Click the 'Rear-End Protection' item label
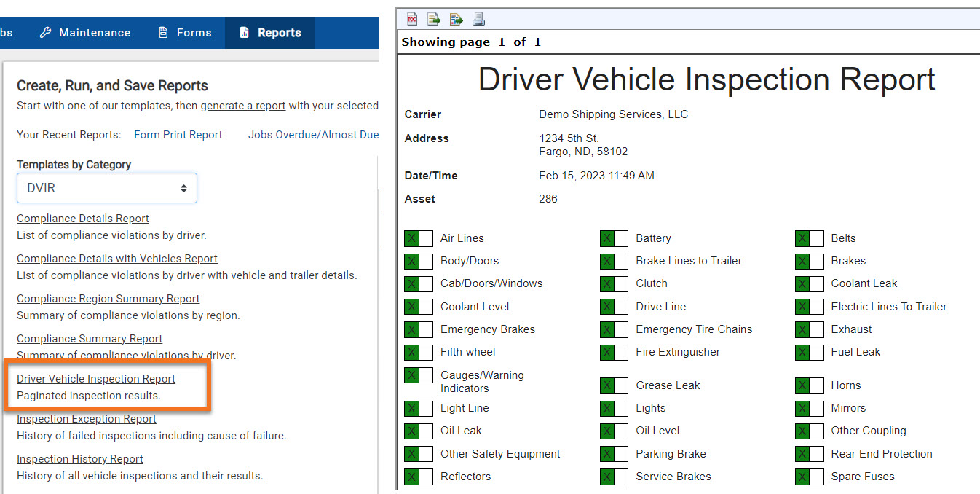The height and width of the screenshot is (494, 980). point(882,454)
